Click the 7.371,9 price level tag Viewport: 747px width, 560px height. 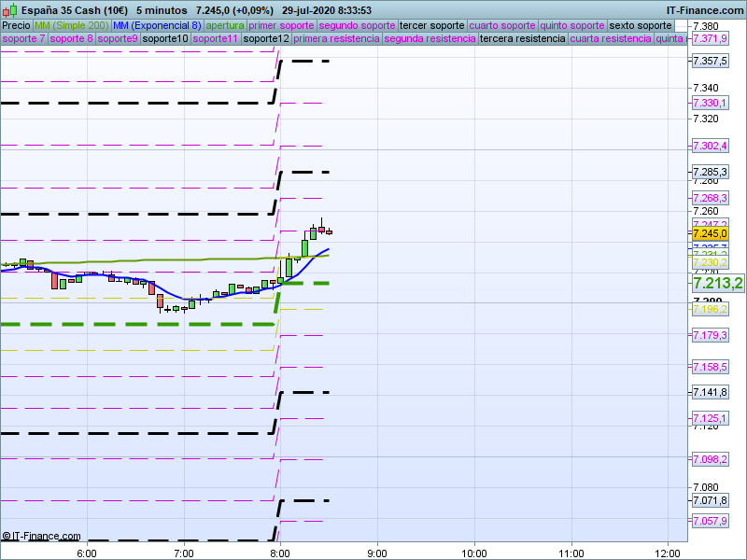(710, 39)
